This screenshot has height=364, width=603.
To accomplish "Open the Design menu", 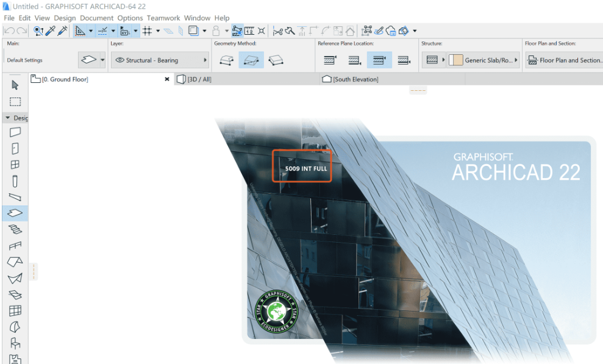I will pyautogui.click(x=65, y=18).
